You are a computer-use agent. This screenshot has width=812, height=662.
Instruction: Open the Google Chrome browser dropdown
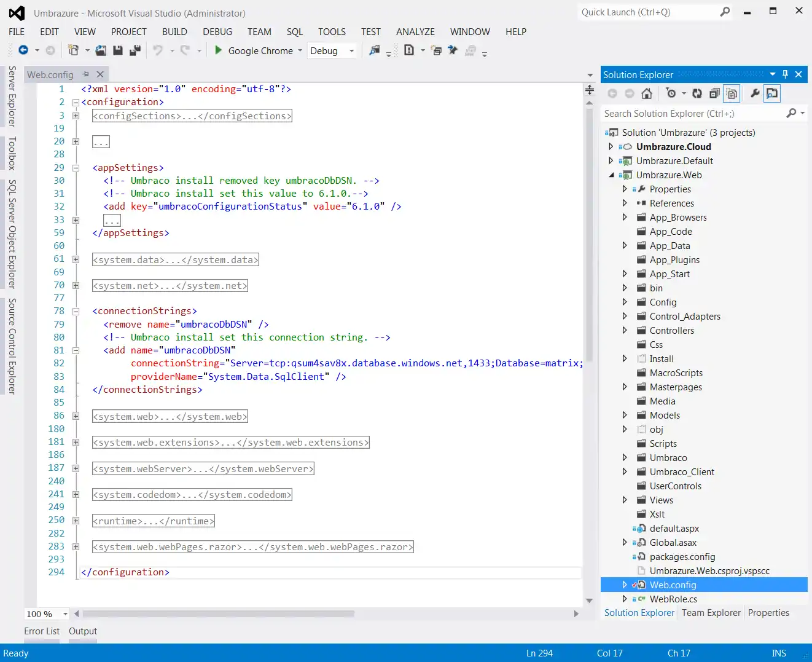tap(300, 50)
